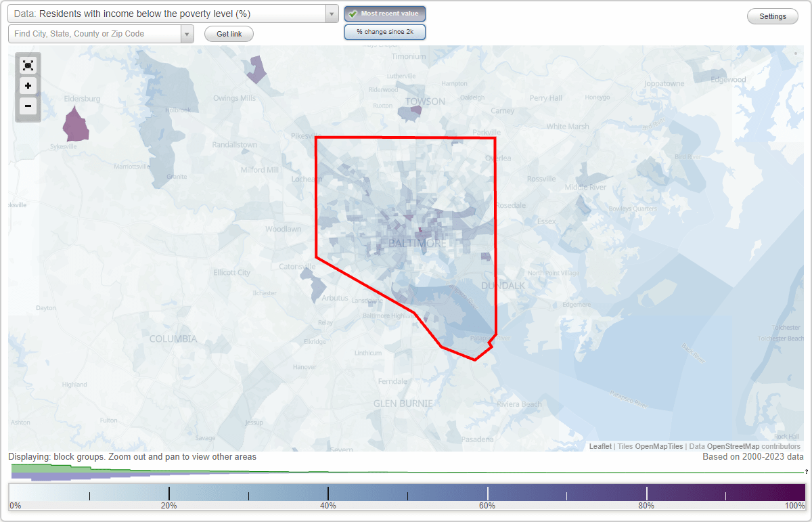
Task: Open the Settings panel
Action: pos(772,16)
